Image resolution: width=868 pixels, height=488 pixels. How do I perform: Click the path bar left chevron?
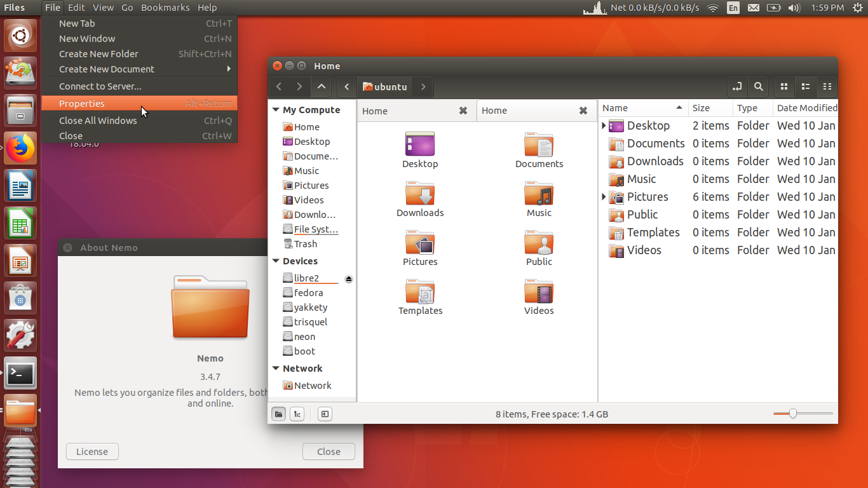tap(347, 86)
